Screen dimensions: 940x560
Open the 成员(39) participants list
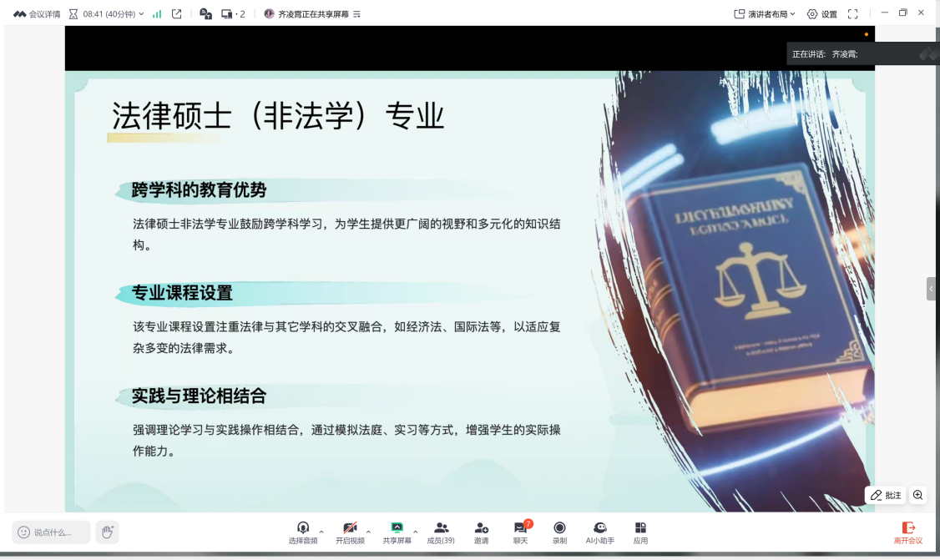pyautogui.click(x=441, y=532)
